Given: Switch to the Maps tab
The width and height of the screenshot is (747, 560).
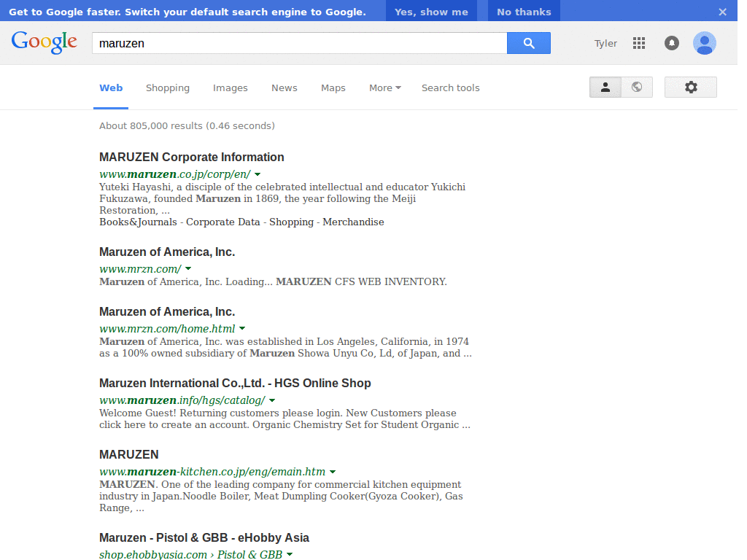Looking at the screenshot, I should (333, 88).
